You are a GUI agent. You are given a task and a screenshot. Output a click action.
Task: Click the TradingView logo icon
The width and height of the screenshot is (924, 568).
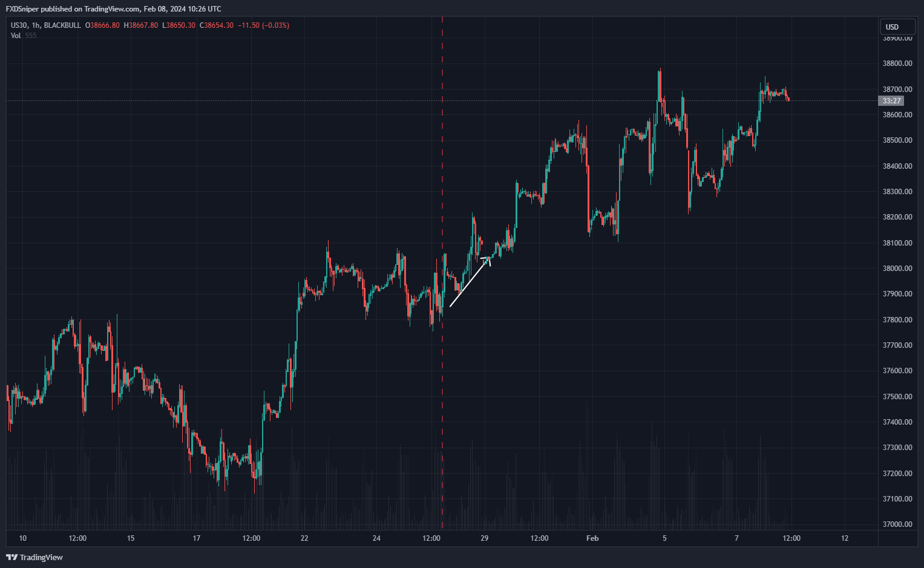11,557
